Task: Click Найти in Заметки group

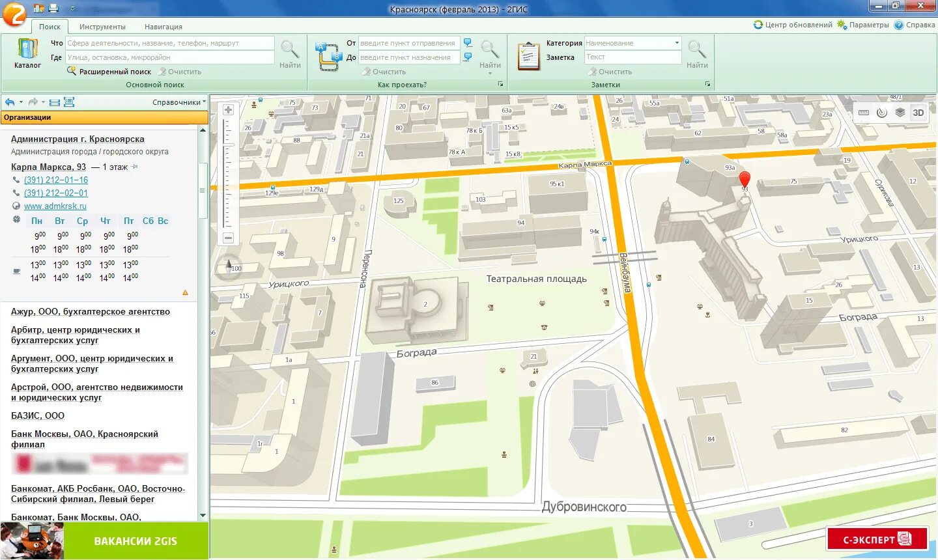Action: pos(697,53)
